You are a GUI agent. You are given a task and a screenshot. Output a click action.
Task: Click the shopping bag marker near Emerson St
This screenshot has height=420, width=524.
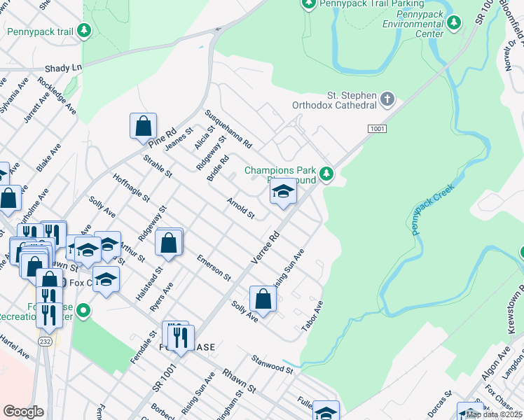tap(168, 245)
